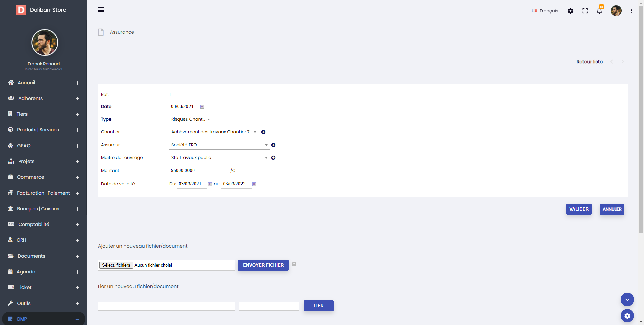
Task: Click the LIER button
Action: [x=319, y=306]
